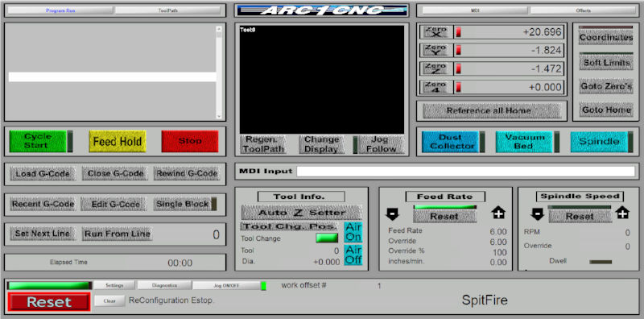Turn the Spindle on
This screenshot has height=319, width=644.
point(599,142)
